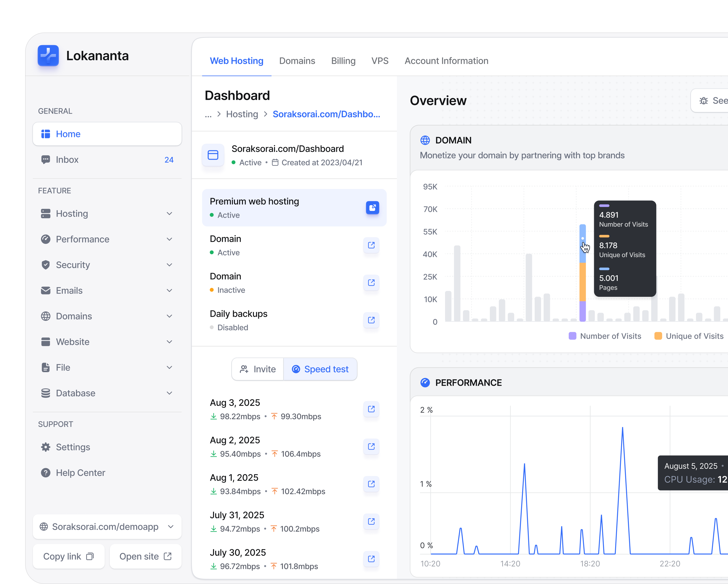Click the Inbox chat bubble icon
Screen dimensions: 728x584
coord(46,159)
